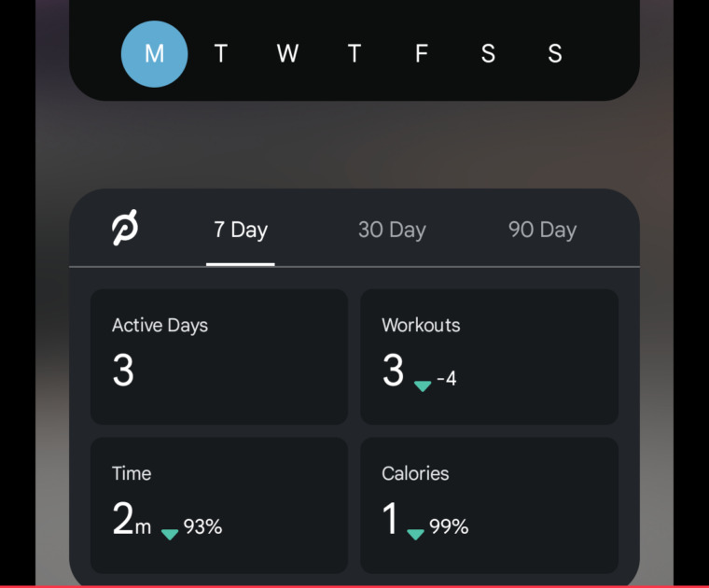Choose Saturday, the S after F
This screenshot has height=588, width=709.
[x=488, y=54]
